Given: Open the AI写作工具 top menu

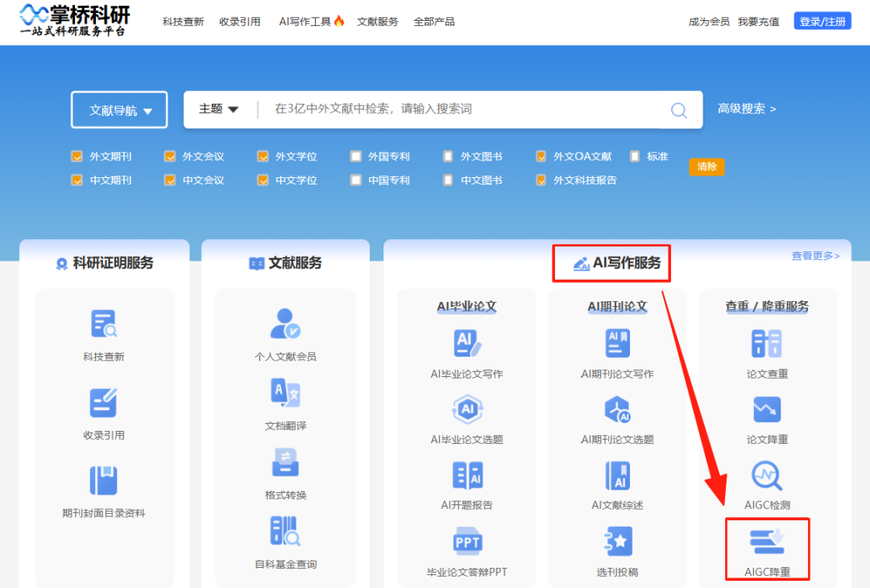Looking at the screenshot, I should [311, 22].
